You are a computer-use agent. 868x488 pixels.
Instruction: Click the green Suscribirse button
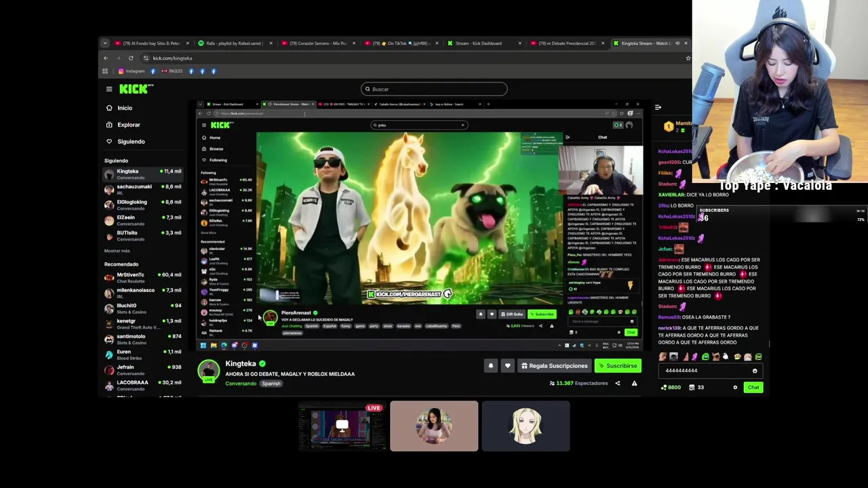(618, 366)
